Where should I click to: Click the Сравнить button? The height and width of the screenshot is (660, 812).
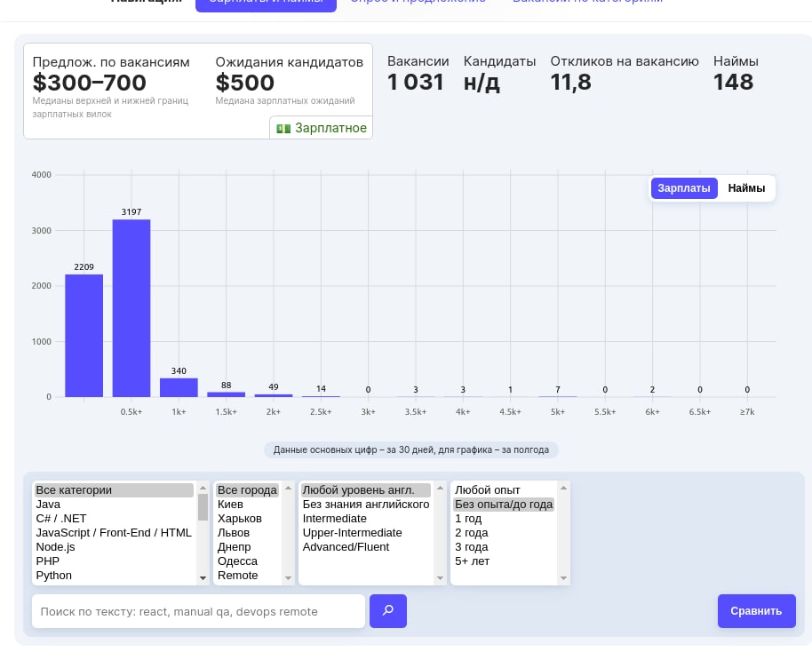click(756, 611)
